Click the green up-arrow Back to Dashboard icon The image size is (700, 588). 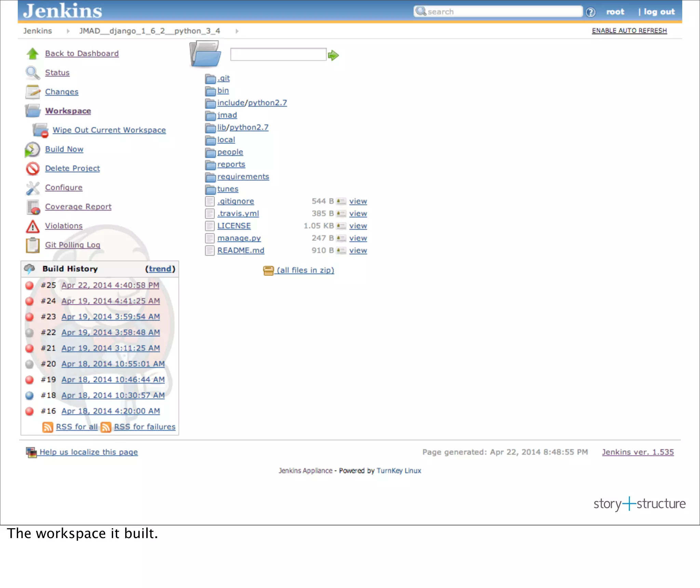tap(32, 54)
